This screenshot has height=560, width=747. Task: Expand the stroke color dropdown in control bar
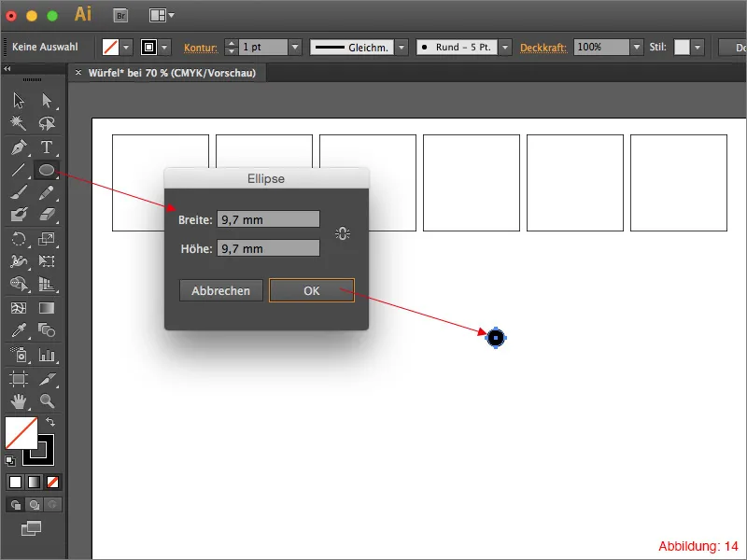coord(164,48)
